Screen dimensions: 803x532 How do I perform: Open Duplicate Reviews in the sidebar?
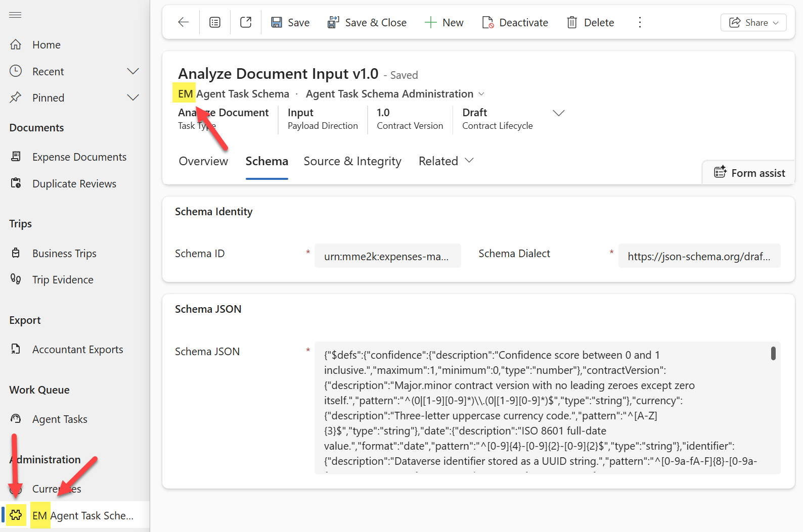coord(75,183)
